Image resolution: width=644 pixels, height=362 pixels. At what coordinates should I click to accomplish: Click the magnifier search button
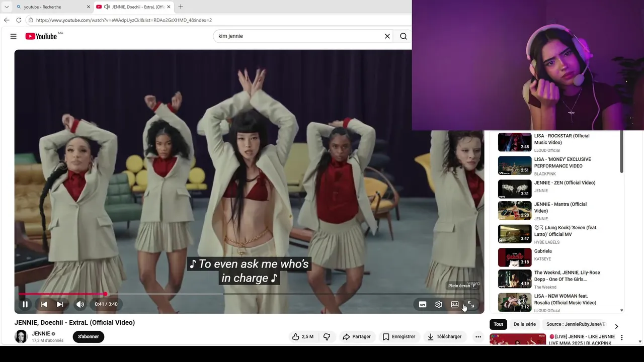(404, 36)
